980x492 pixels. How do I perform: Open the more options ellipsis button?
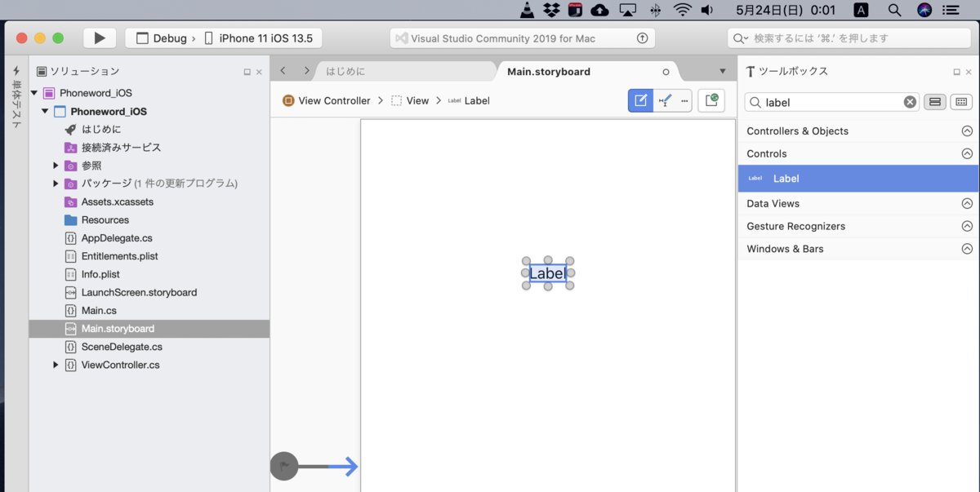point(684,100)
